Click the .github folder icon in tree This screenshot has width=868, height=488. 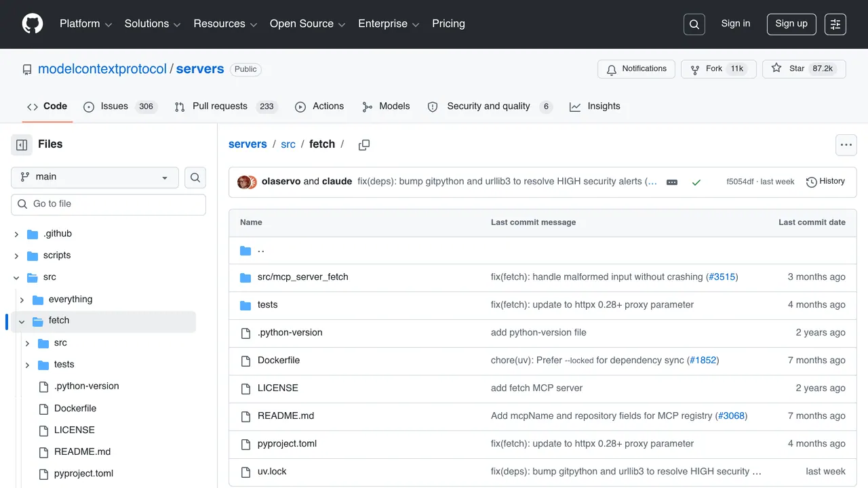pyautogui.click(x=33, y=234)
